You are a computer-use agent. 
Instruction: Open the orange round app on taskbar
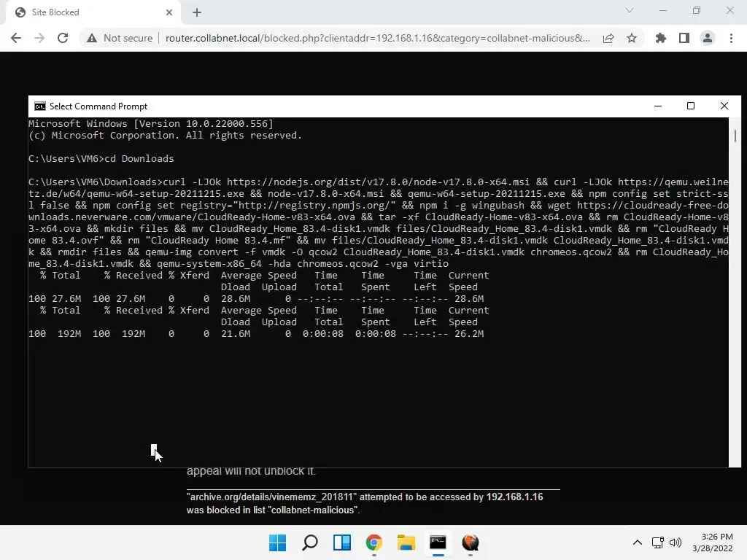tap(471, 542)
